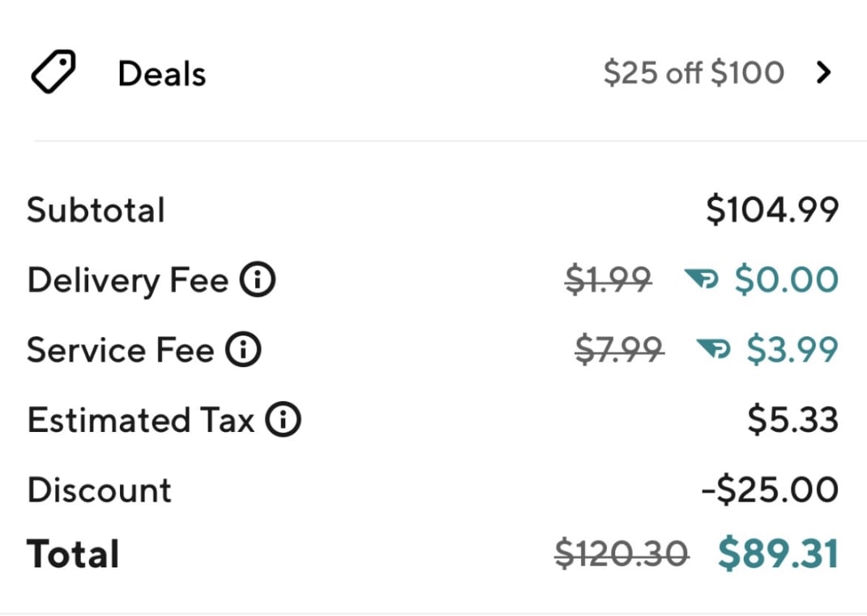
Task: Click the DashPass icon beside the delivery fee
Action: coord(702,279)
